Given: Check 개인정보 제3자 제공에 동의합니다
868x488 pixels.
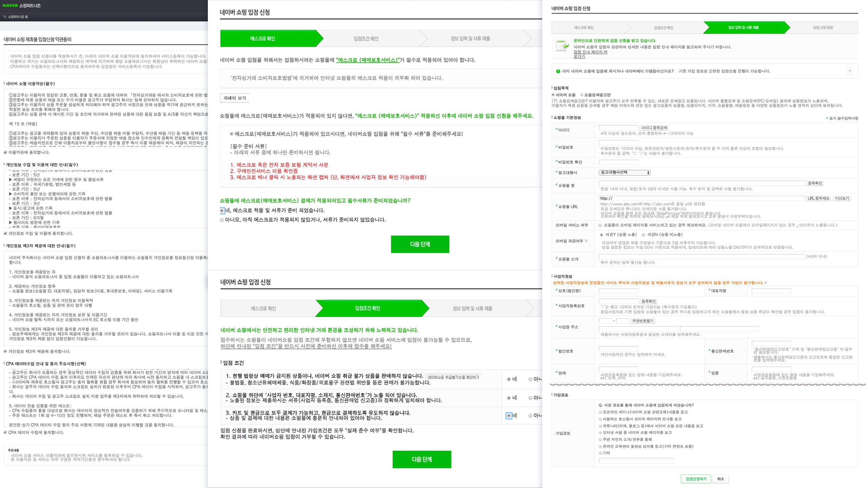Looking at the screenshot, I should click(x=5, y=351).
